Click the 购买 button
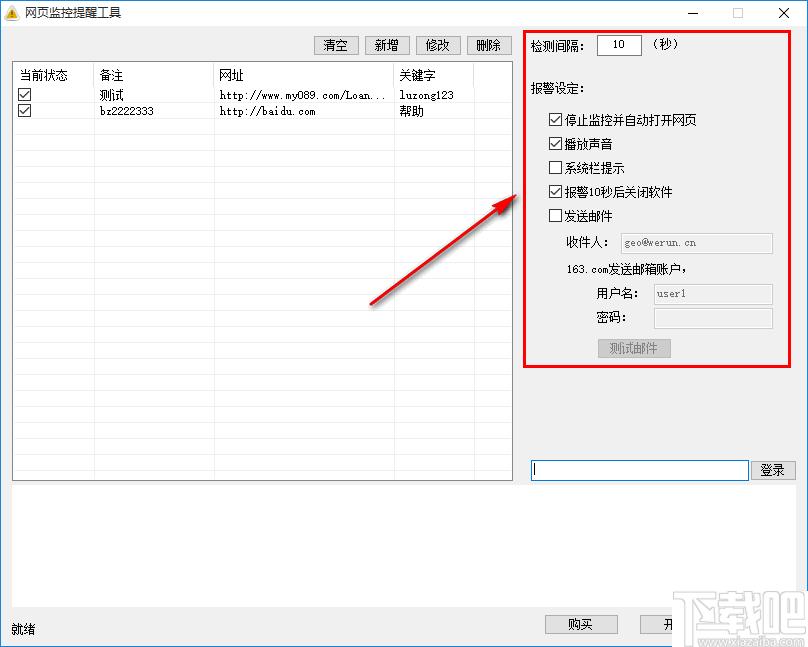The height and width of the screenshot is (647, 808). point(581,624)
